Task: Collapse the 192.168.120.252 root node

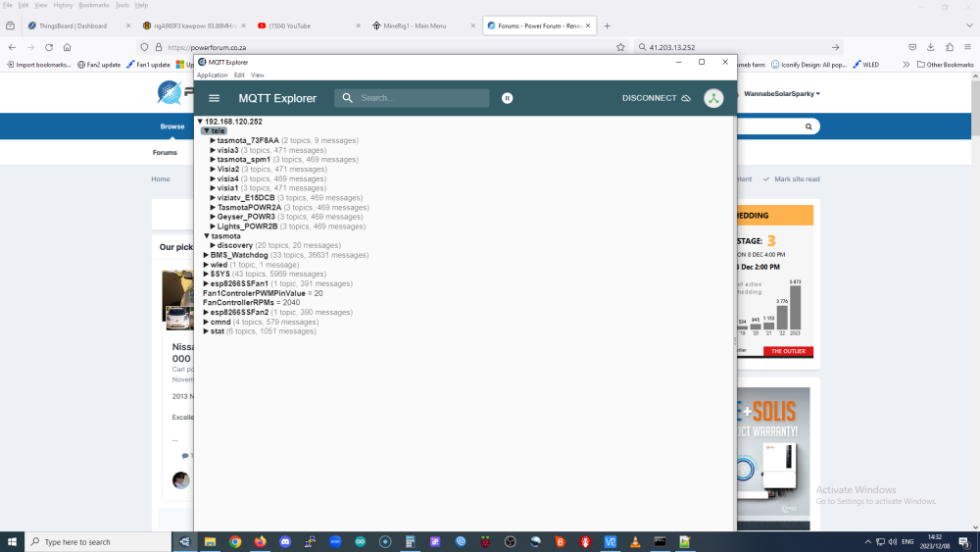Action: pos(200,122)
